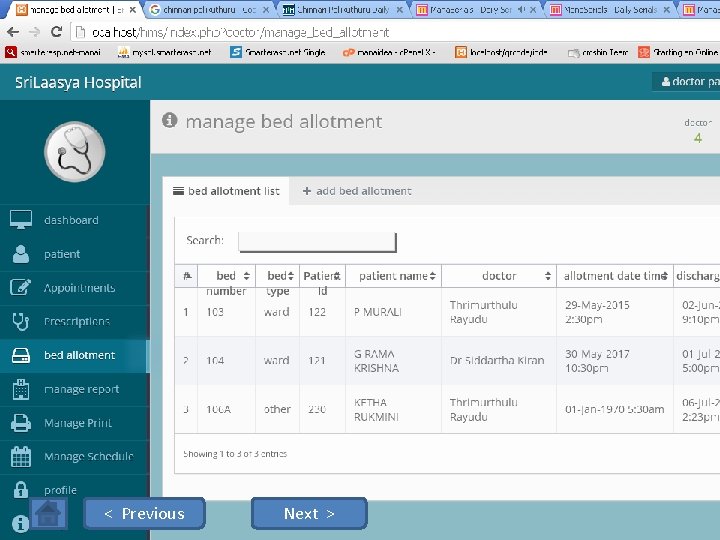720x540 pixels.
Task: Open Manage Schedule from the sidebar
Action: [x=75, y=456]
